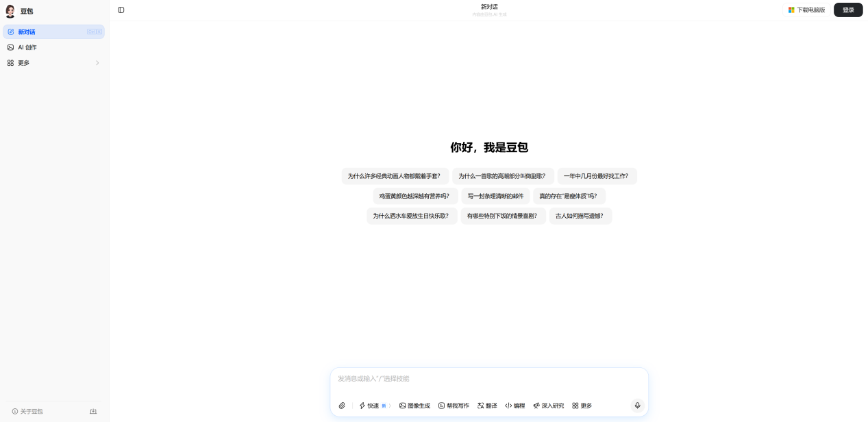Expand the sidebar 更多 chevron

tap(97, 63)
